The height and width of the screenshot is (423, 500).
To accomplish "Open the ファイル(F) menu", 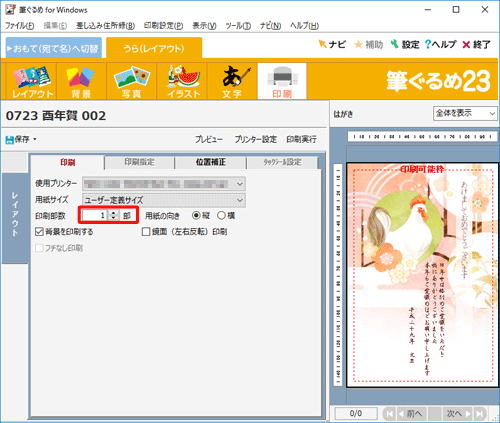I will tap(20, 26).
